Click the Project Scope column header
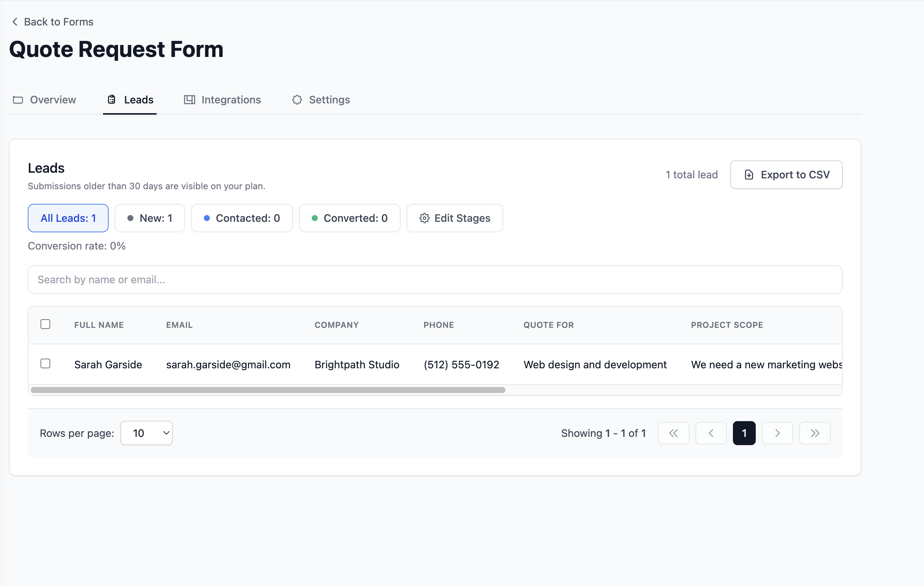Viewport: 924px width, 586px height. click(x=727, y=325)
